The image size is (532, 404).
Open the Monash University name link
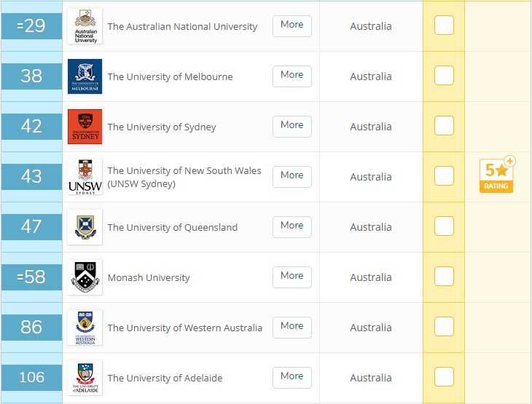pos(149,277)
